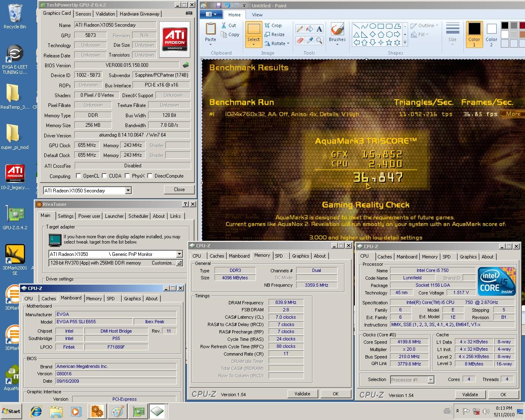
Task: Click the Cut command in Paint's Clipboard group
Action: [228, 25]
